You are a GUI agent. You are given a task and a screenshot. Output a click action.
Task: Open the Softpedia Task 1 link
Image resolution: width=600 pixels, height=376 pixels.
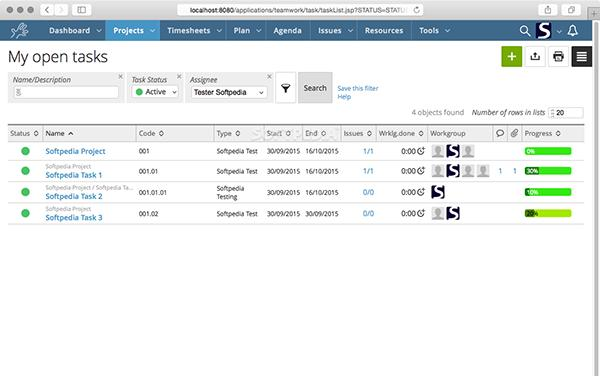point(73,175)
